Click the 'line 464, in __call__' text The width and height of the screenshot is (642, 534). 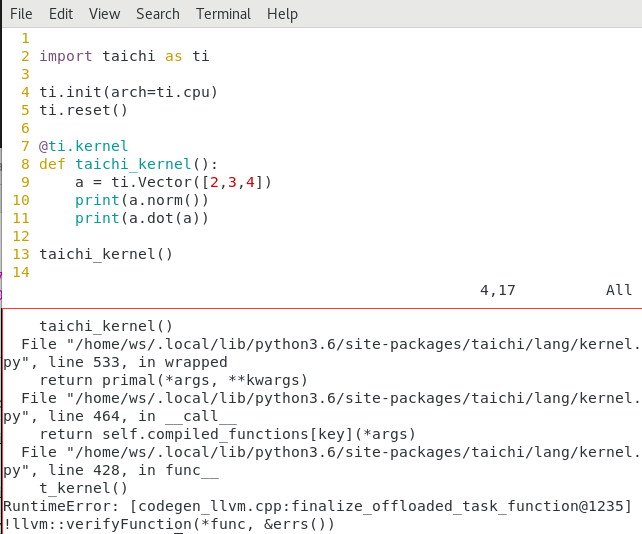142,416
